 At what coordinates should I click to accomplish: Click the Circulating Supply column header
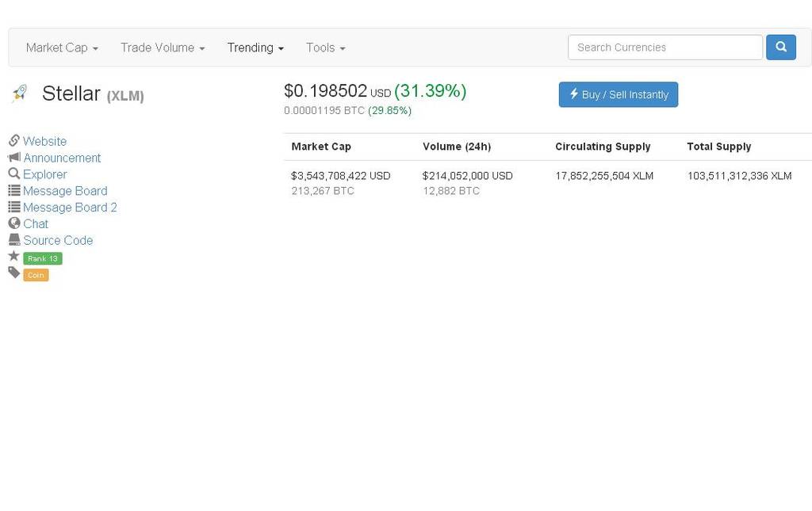coord(603,147)
